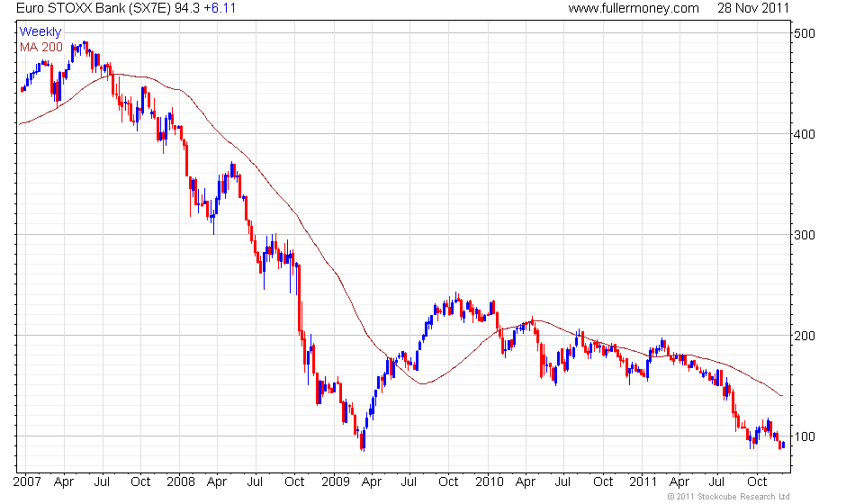This screenshot has width=864, height=504.
Task: Click the 'Apr' label right after 2008
Action: point(217,482)
